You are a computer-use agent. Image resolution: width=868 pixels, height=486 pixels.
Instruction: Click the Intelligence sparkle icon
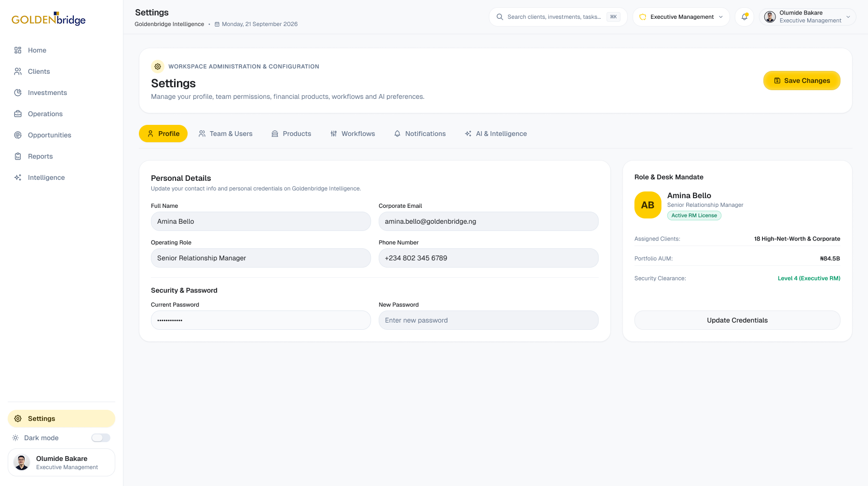pos(18,177)
